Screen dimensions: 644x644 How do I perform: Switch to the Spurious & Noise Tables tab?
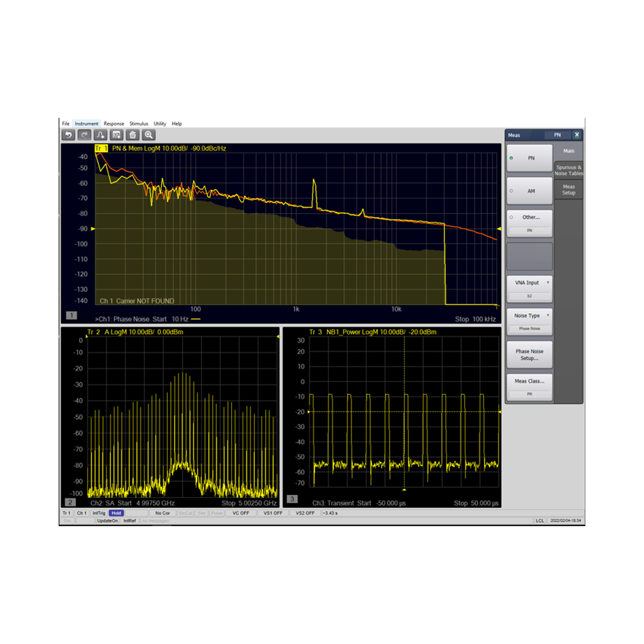pyautogui.click(x=568, y=169)
